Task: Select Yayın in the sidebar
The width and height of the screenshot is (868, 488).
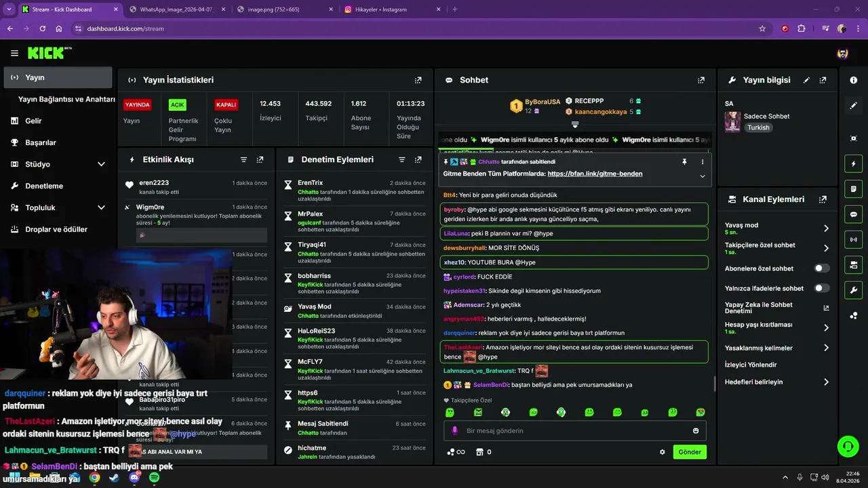Action: [58, 77]
